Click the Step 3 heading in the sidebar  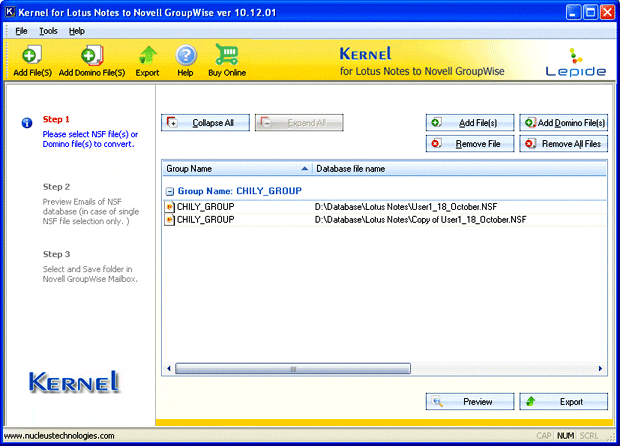point(57,254)
